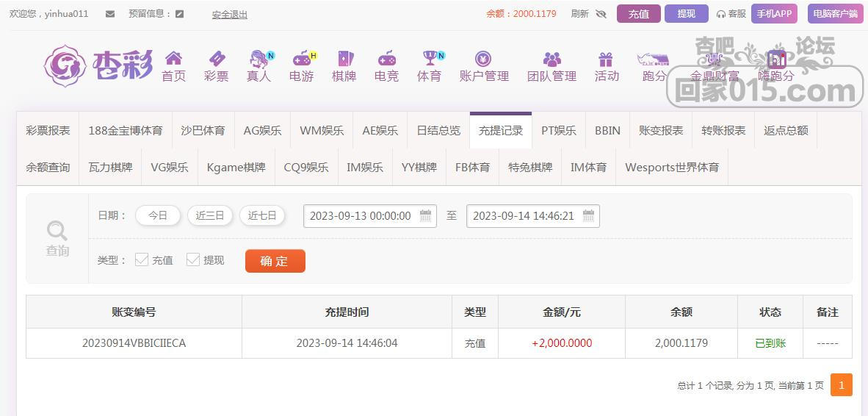Switch to IM体育 tab
Image resolution: width=868 pixels, height=416 pixels.
coord(588,167)
